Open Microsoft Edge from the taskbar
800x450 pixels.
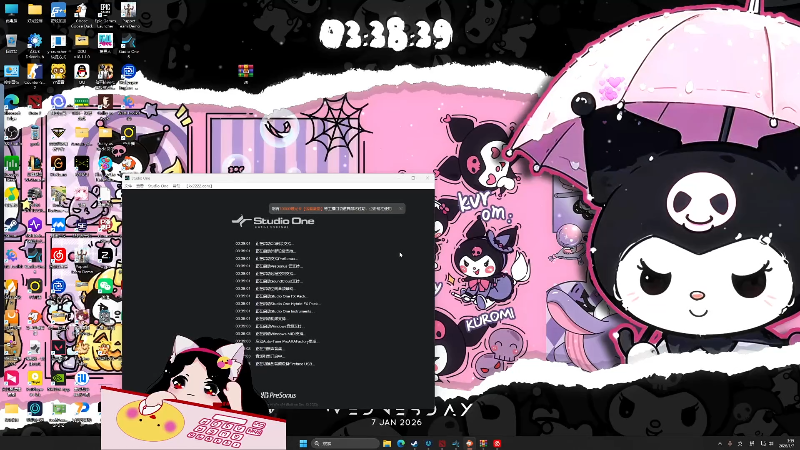(x=401, y=443)
